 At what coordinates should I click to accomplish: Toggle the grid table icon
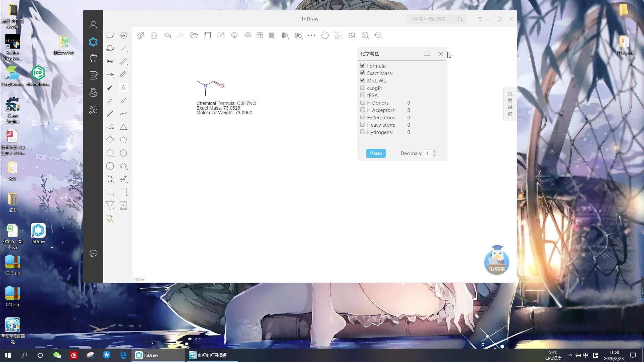pos(260,35)
